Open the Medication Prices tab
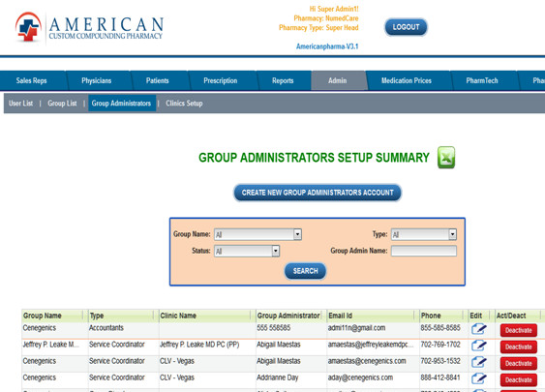The width and height of the screenshot is (545, 392). tap(407, 80)
